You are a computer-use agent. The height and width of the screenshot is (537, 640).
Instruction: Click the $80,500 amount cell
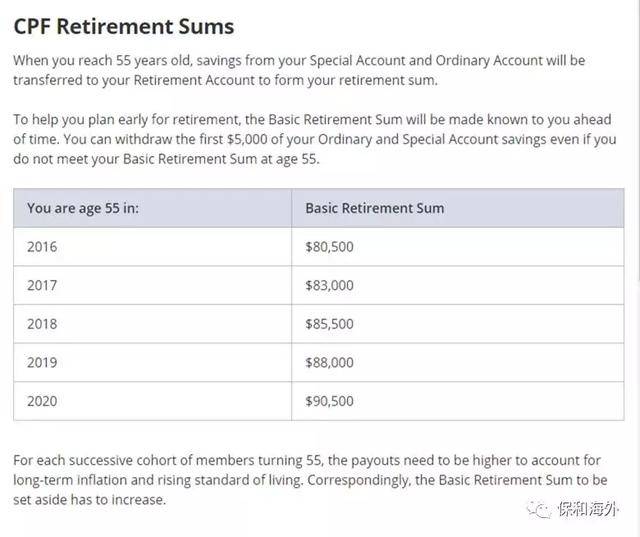(x=329, y=246)
